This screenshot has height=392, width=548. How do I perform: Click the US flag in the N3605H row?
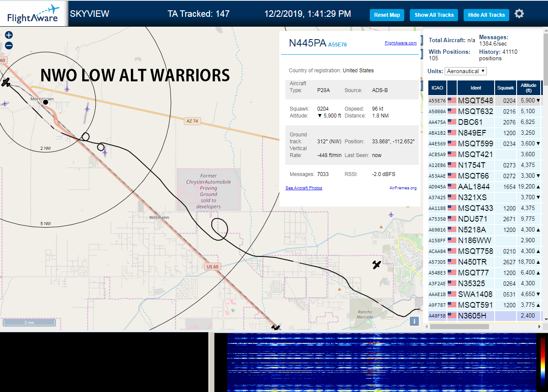(452, 316)
